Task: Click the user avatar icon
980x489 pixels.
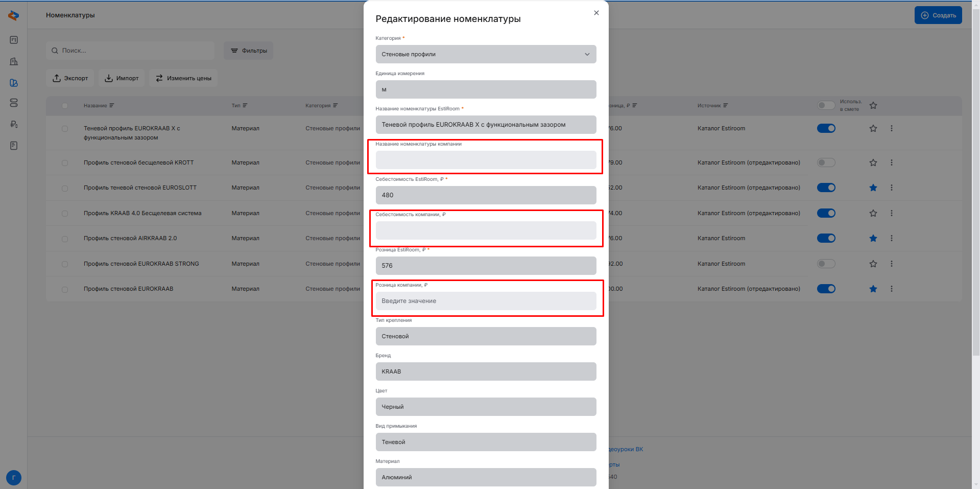Action: tap(14, 478)
